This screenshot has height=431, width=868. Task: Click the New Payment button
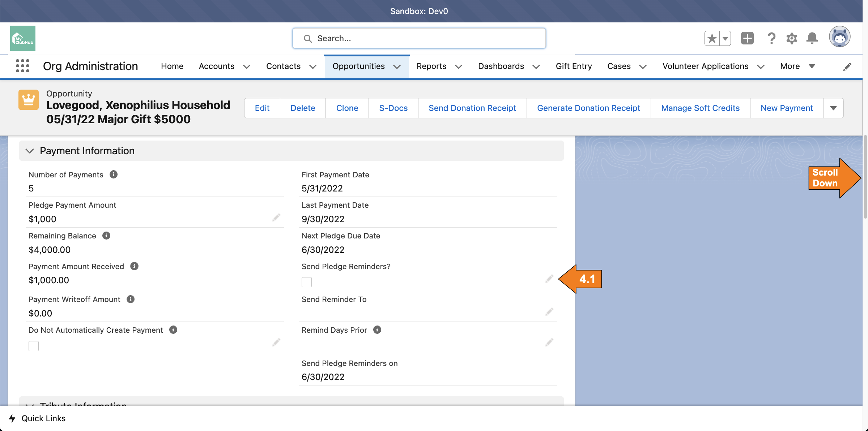786,108
